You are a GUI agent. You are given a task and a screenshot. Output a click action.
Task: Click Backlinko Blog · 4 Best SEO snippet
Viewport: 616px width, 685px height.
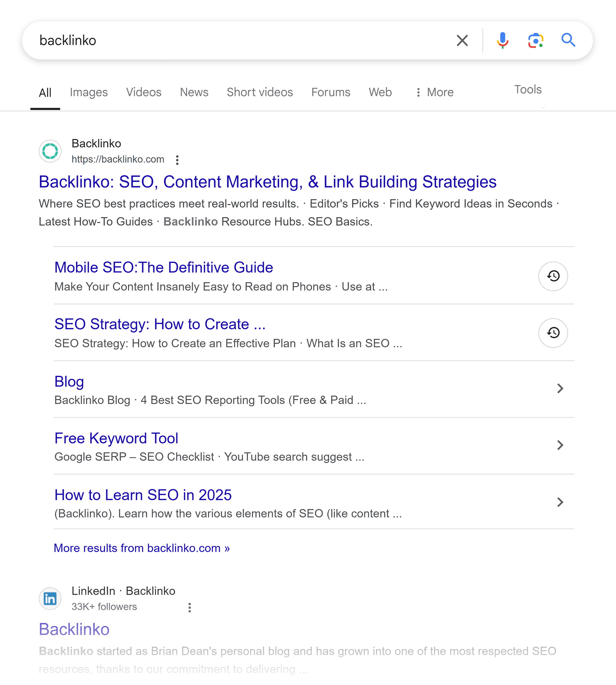(x=210, y=400)
